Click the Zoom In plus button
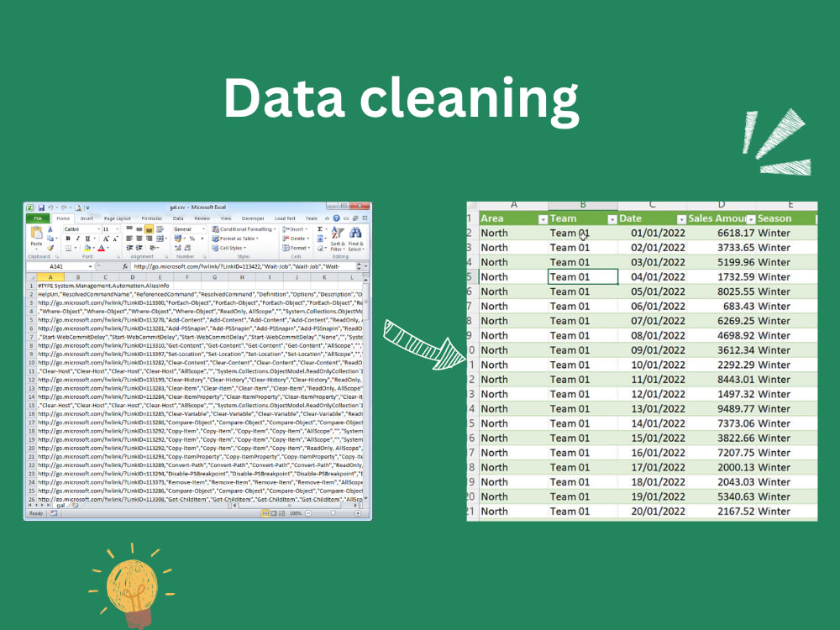The height and width of the screenshot is (630, 840). point(358,513)
